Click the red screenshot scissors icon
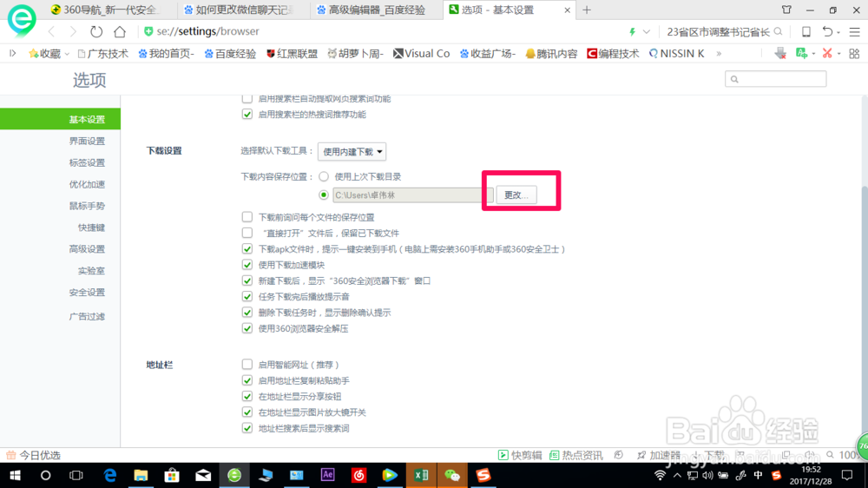The width and height of the screenshot is (868, 488). pyautogui.click(x=827, y=53)
